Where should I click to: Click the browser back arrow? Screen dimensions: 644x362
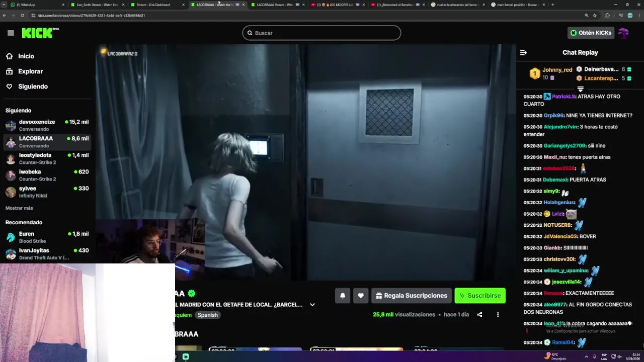4,16
